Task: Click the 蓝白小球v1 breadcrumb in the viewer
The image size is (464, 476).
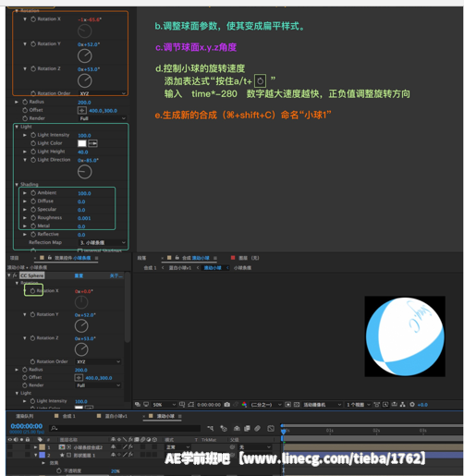Action: (x=180, y=268)
